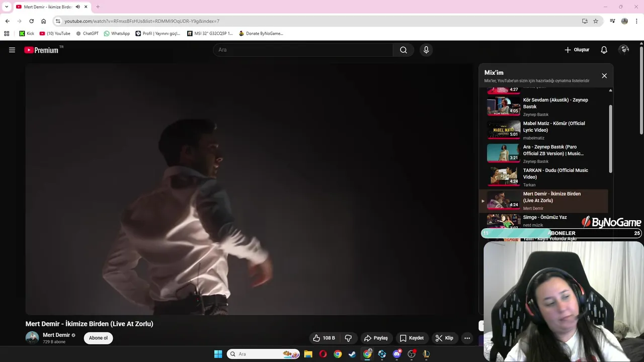
Task: Open OBS Studio from taskbar
Action: click(x=412, y=354)
